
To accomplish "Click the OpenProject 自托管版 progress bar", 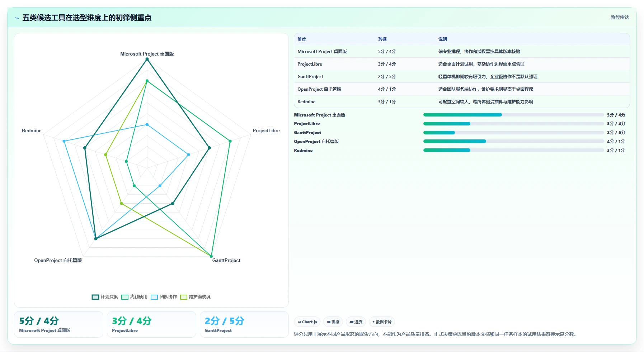I will pyautogui.click(x=513, y=141).
